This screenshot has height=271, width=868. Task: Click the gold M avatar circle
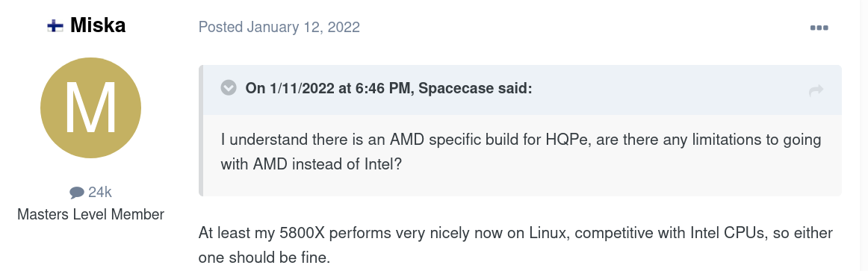pyautogui.click(x=91, y=108)
